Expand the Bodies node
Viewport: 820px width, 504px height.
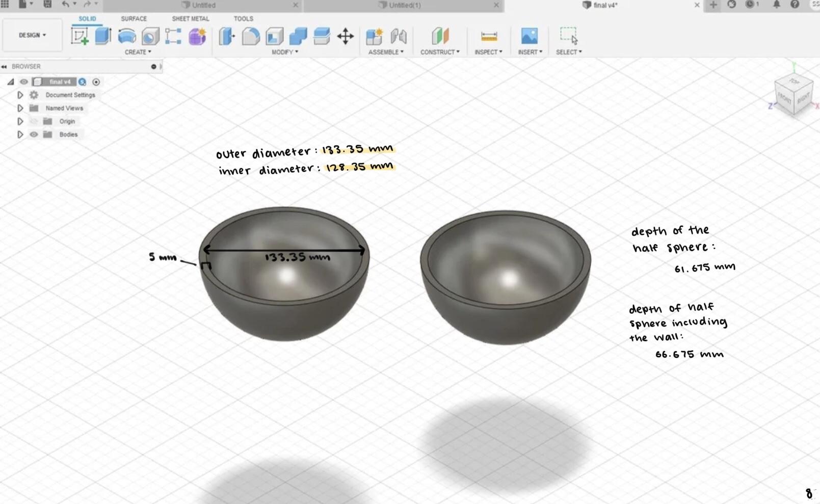coord(20,135)
